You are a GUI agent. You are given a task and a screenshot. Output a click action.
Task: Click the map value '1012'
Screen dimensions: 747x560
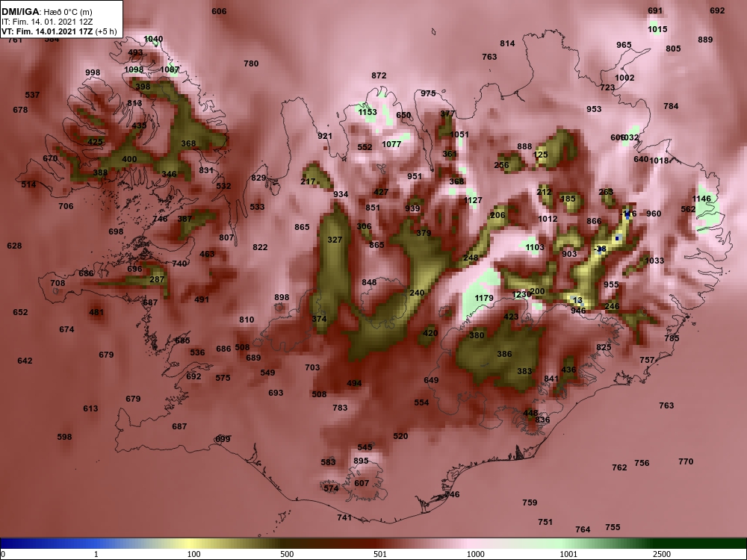pyautogui.click(x=548, y=219)
